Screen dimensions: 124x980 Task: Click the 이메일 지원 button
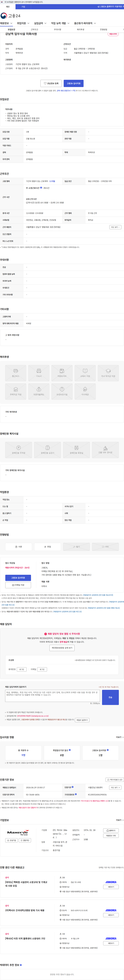(18, 585)
